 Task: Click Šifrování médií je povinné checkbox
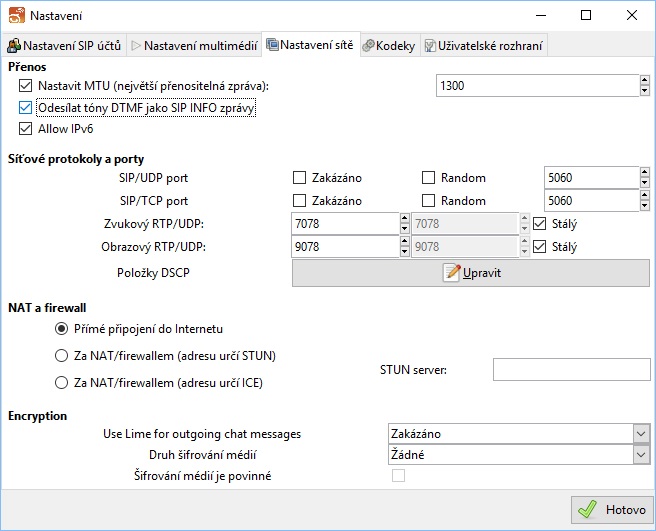coord(398,476)
